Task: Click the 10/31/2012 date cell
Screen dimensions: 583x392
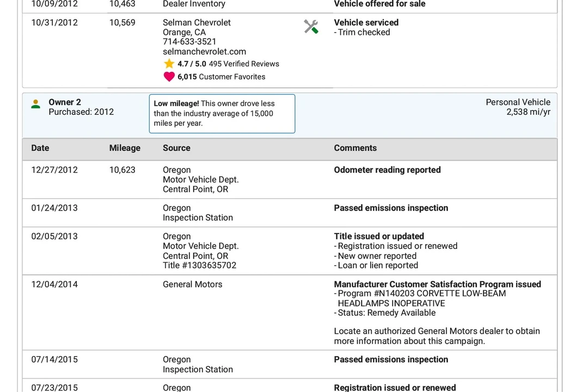Action: pos(54,23)
